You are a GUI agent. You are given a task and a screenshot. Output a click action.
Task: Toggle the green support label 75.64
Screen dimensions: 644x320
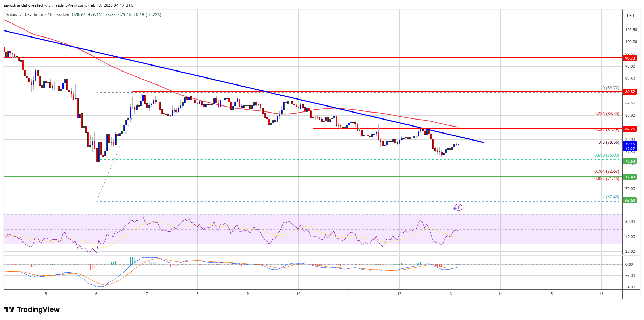click(630, 161)
